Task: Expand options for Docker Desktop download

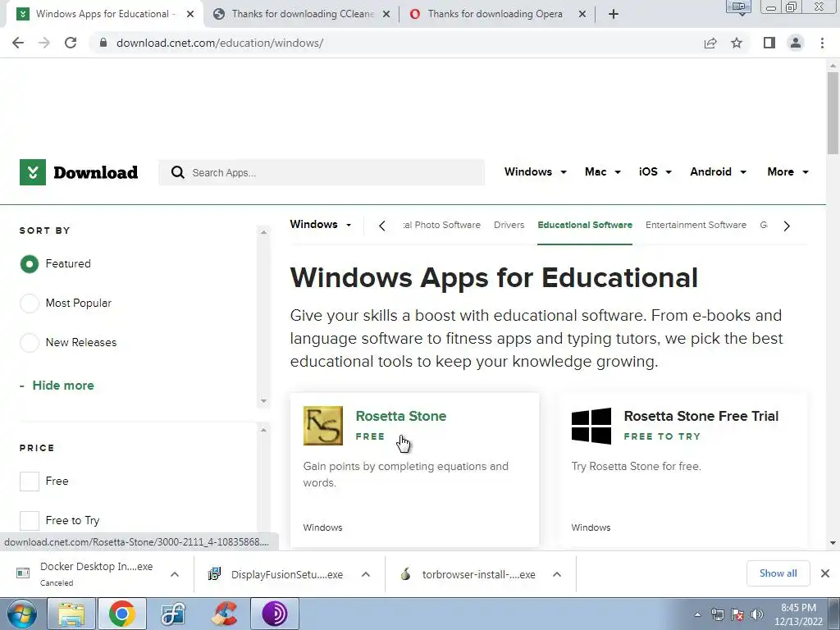Action: [174, 574]
